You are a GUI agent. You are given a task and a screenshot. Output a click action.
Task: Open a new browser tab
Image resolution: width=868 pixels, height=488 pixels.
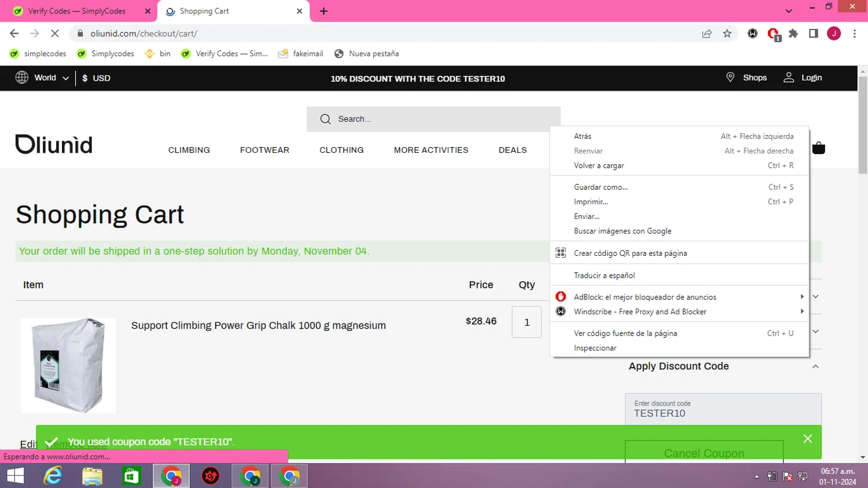coord(323,11)
